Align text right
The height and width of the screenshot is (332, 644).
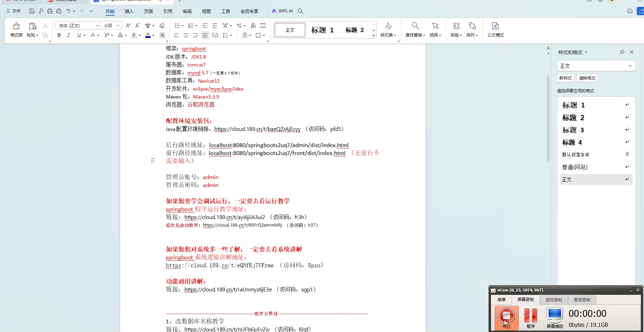(195, 35)
